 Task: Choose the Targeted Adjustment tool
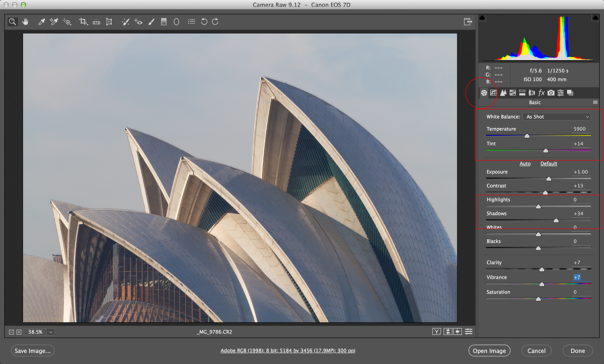[67, 22]
